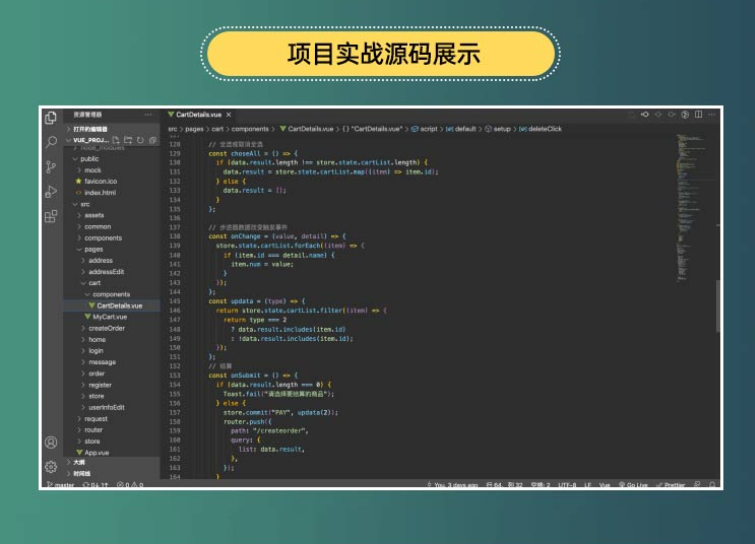Click the Go Live status button
The image size is (755, 544).
pyautogui.click(x=633, y=485)
